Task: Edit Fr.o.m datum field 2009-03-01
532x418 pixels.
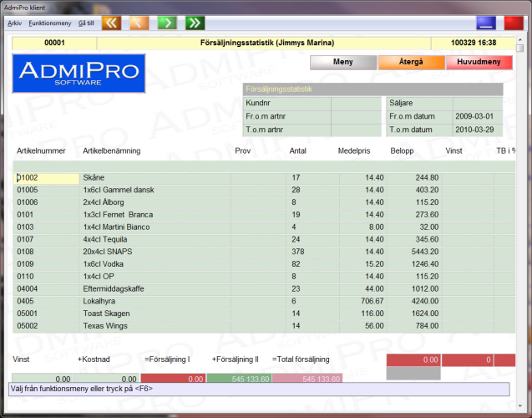Action: tap(478, 116)
